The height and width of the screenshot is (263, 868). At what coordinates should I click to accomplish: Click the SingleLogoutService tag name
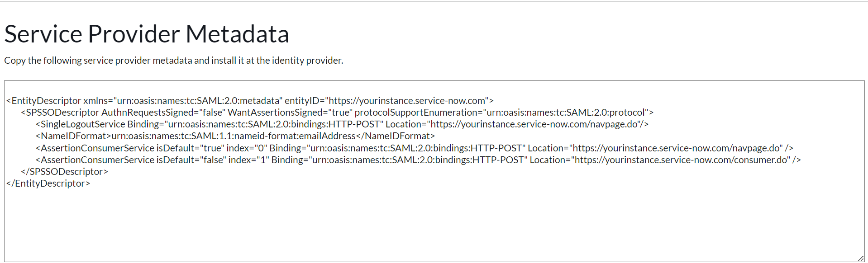click(x=83, y=124)
